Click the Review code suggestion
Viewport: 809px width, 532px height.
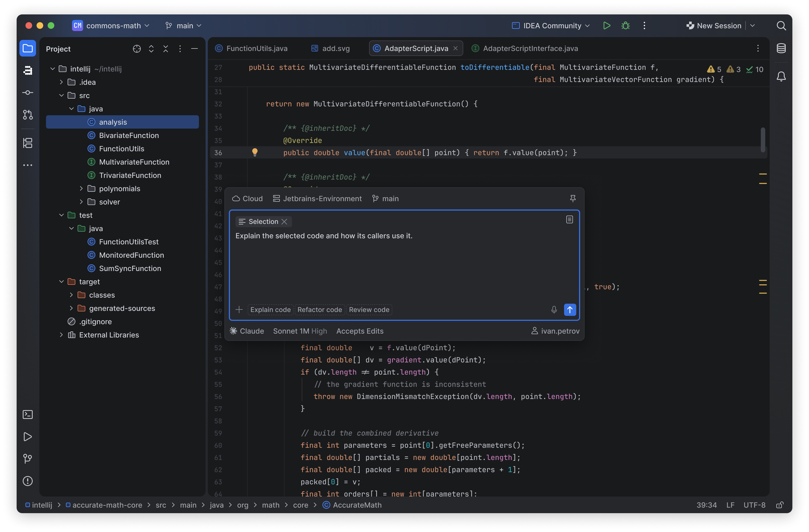(369, 310)
